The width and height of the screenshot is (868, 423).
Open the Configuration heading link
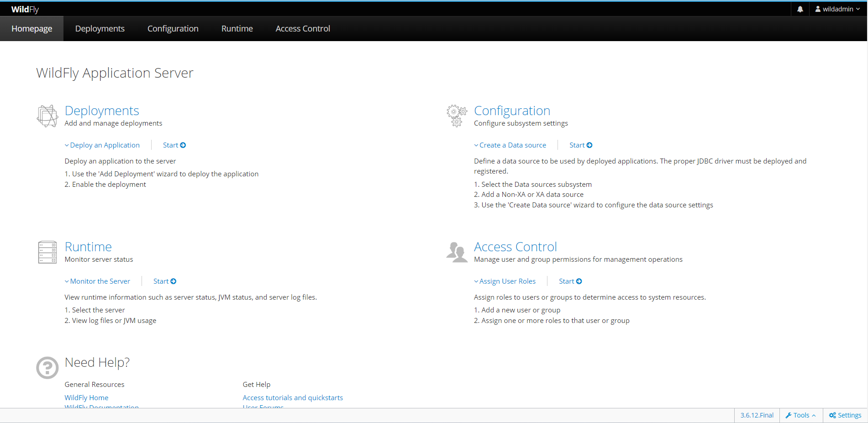pyautogui.click(x=512, y=111)
